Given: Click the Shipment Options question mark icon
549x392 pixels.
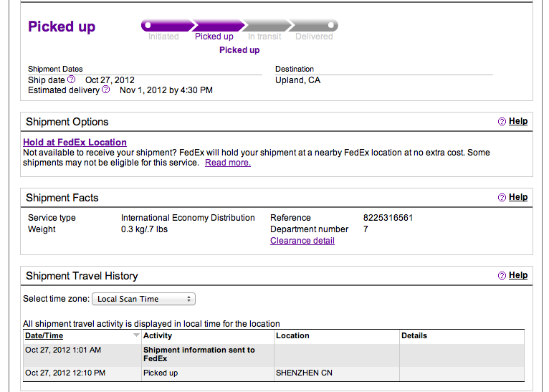Looking at the screenshot, I should (502, 122).
